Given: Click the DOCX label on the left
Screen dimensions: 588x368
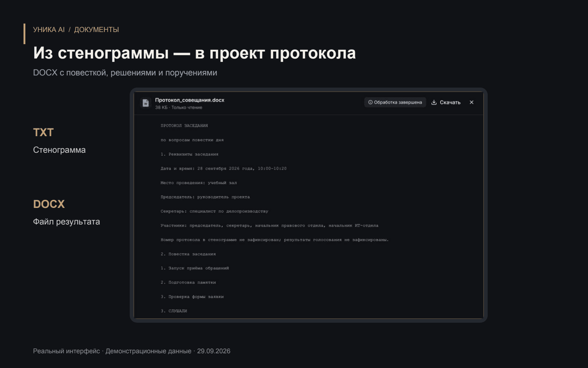Looking at the screenshot, I should pyautogui.click(x=49, y=204).
